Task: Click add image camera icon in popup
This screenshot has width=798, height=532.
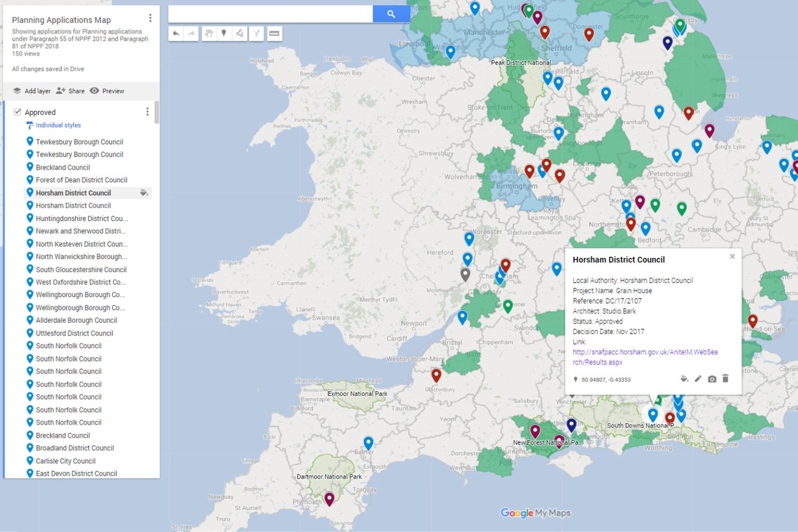Action: coord(712,379)
